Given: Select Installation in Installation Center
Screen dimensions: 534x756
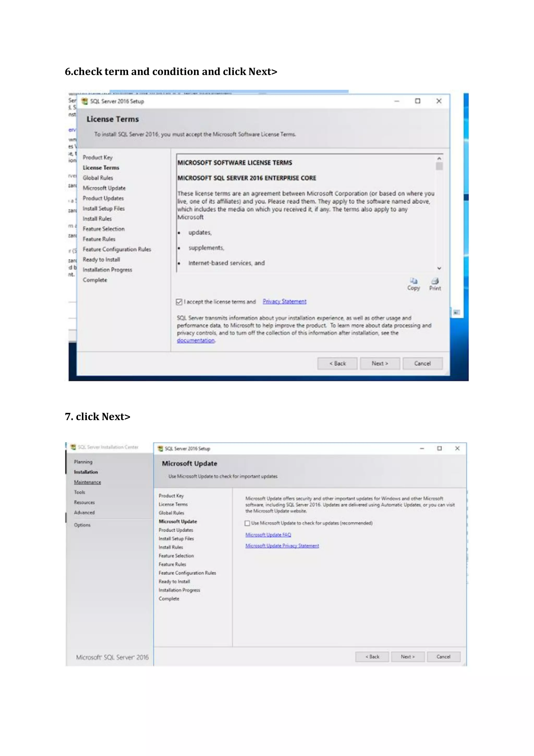Looking at the screenshot, I should tap(86, 472).
